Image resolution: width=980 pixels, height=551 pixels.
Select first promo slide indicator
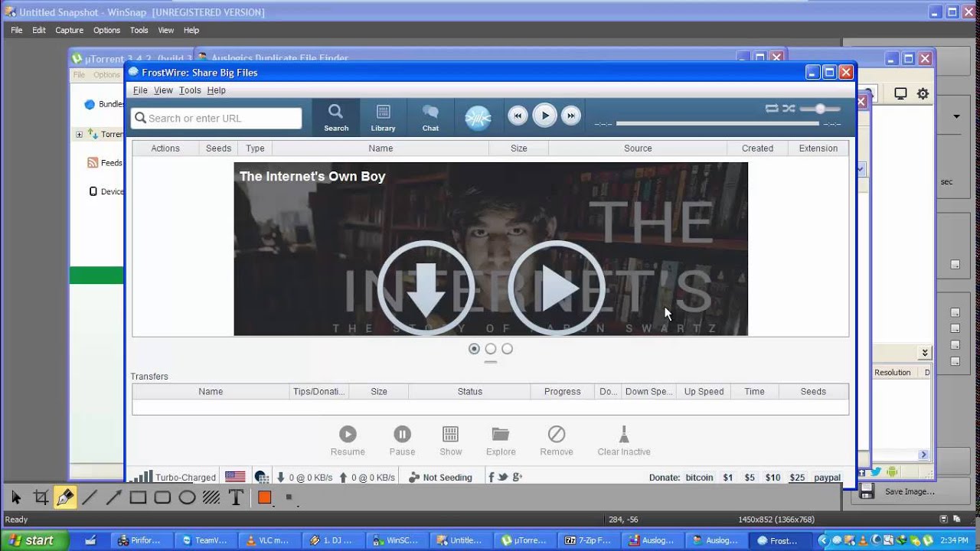[x=474, y=349]
